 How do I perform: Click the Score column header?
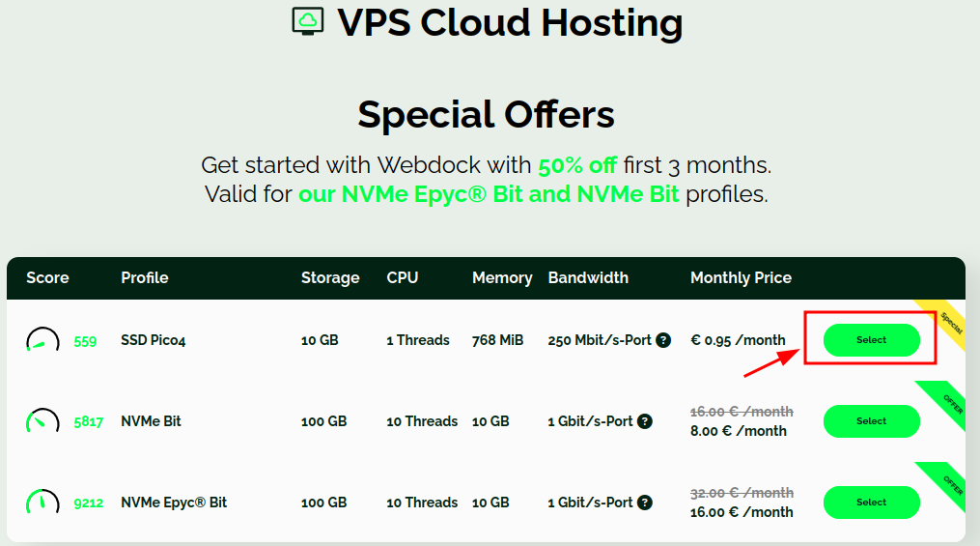[x=47, y=278]
